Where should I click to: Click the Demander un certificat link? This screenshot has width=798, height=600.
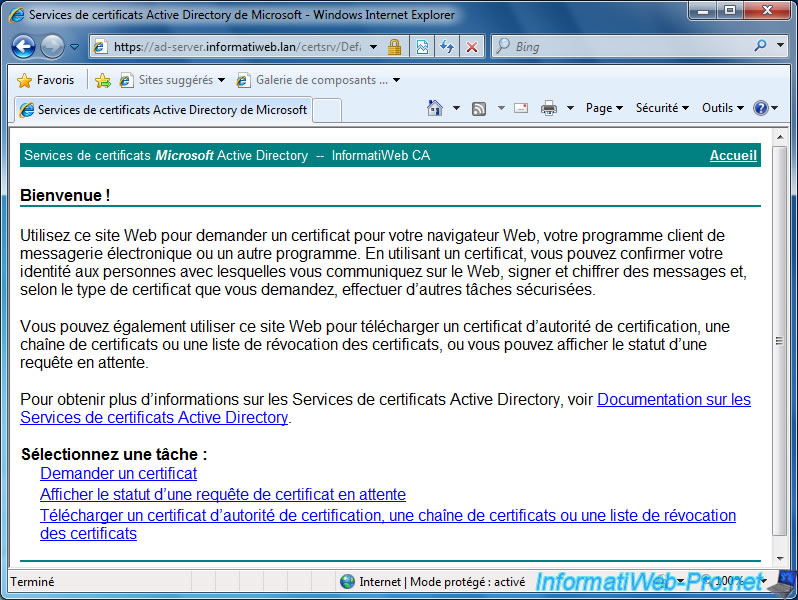pyautogui.click(x=118, y=473)
